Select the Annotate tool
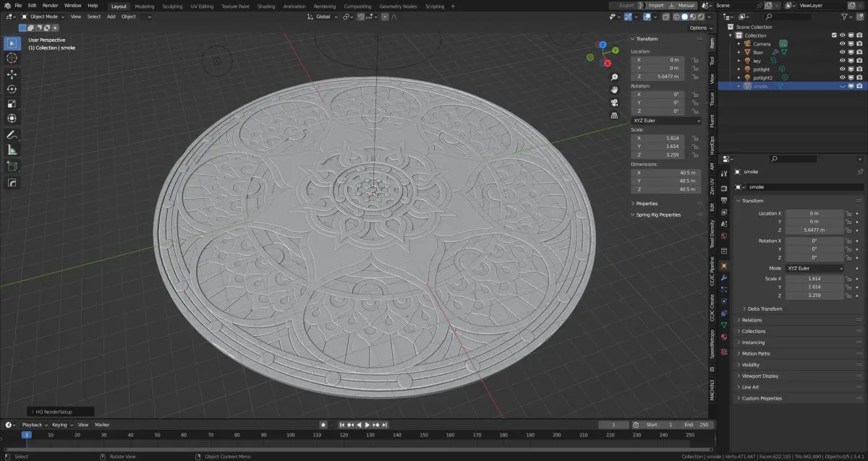This screenshot has height=461, width=868. pos(12,135)
